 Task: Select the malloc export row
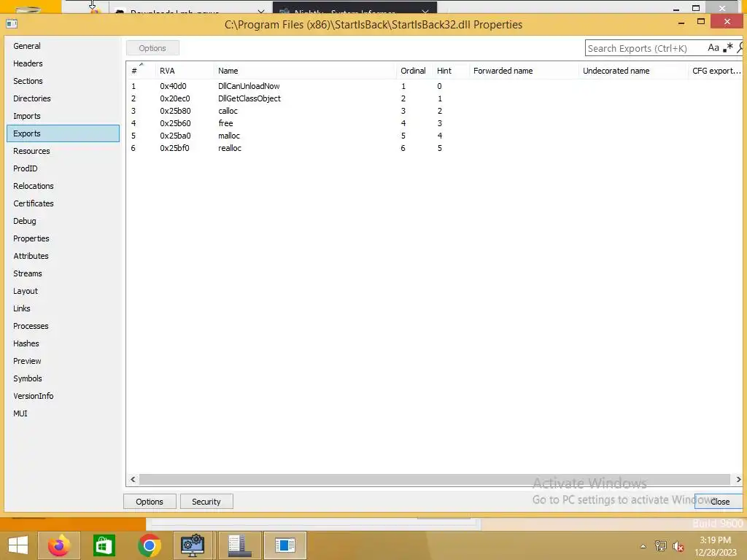click(x=435, y=136)
